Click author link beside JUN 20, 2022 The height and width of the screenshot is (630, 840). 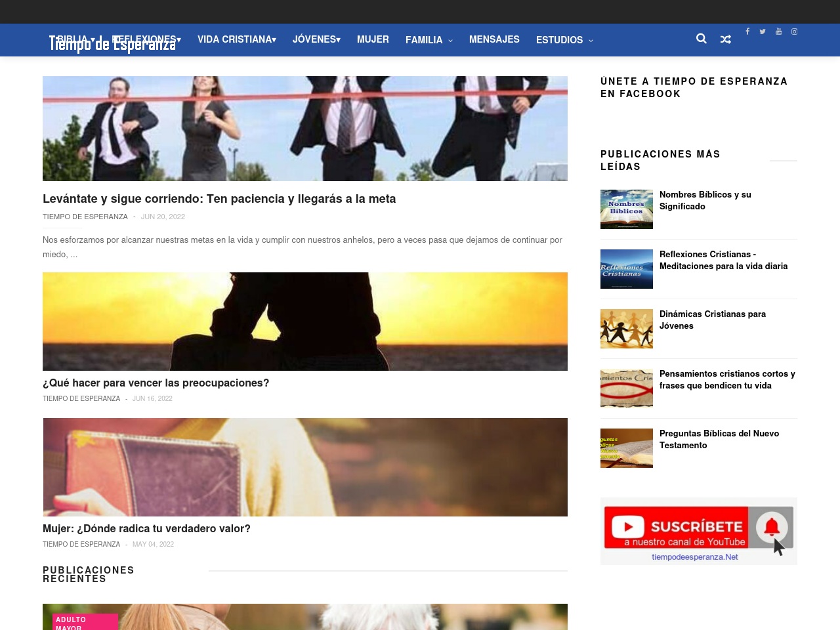(85, 217)
